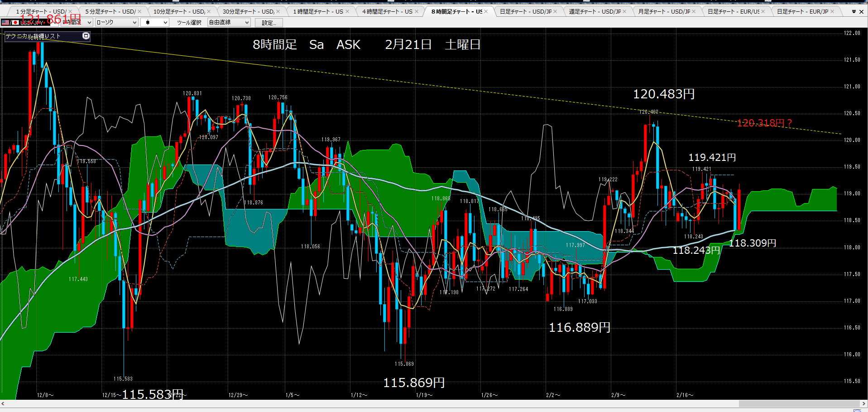The width and height of the screenshot is (868, 412).
Task: Click the 12/8～ date axis label
Action: (x=45, y=395)
